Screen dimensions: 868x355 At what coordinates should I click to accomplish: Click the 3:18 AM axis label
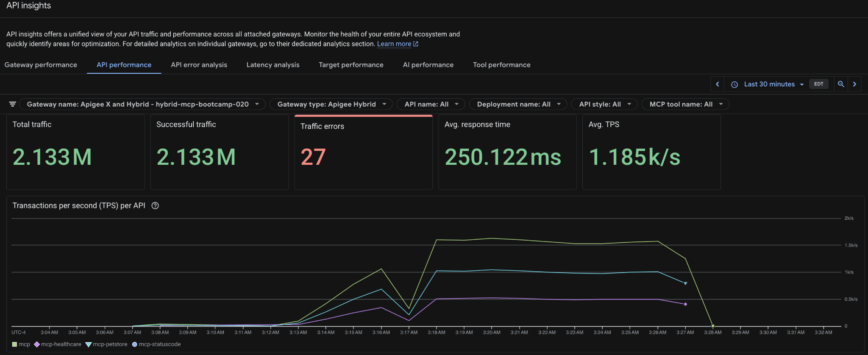click(x=436, y=333)
